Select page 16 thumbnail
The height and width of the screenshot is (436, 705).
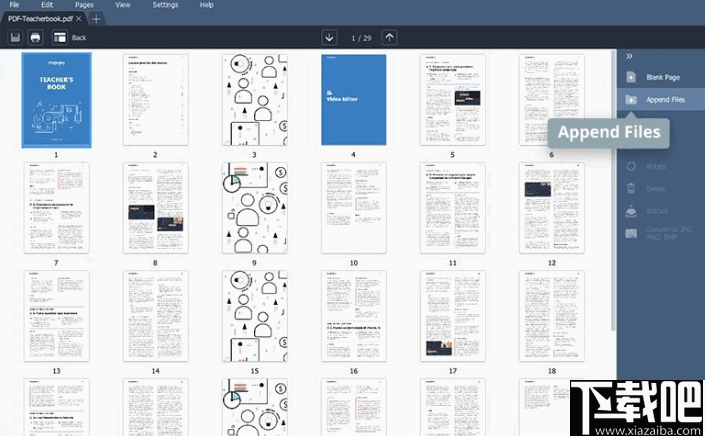(353, 316)
